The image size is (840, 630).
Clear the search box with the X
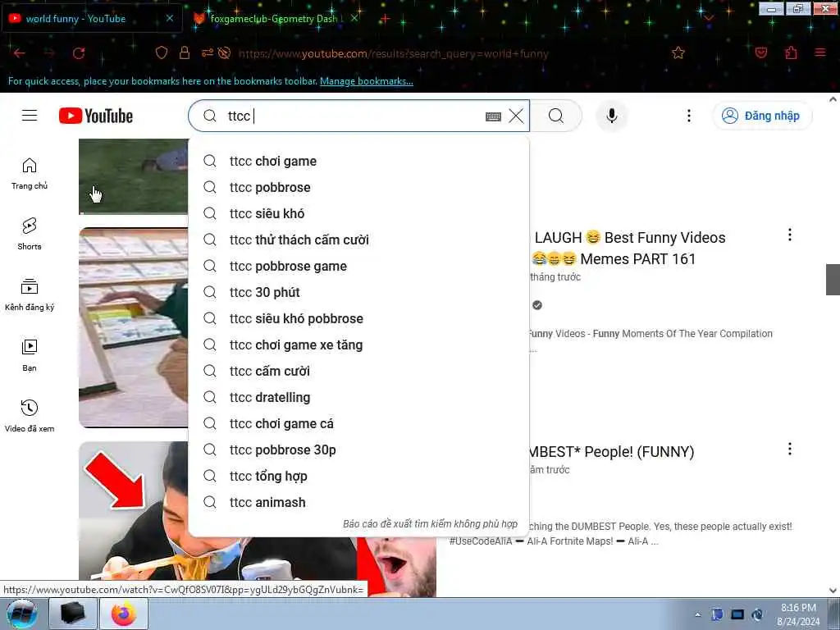(516, 116)
